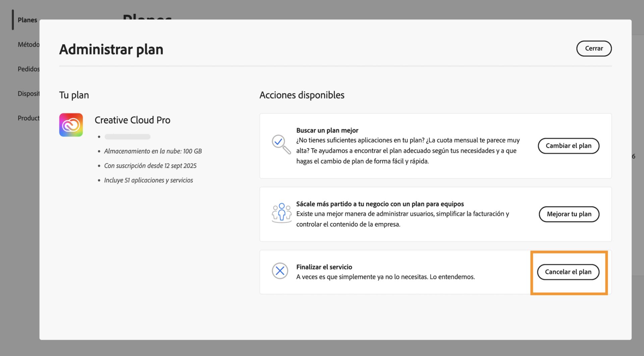Image resolution: width=644 pixels, height=356 pixels.
Task: Click the Incluye 51 aplicaciones y servicios line
Action: click(148, 181)
